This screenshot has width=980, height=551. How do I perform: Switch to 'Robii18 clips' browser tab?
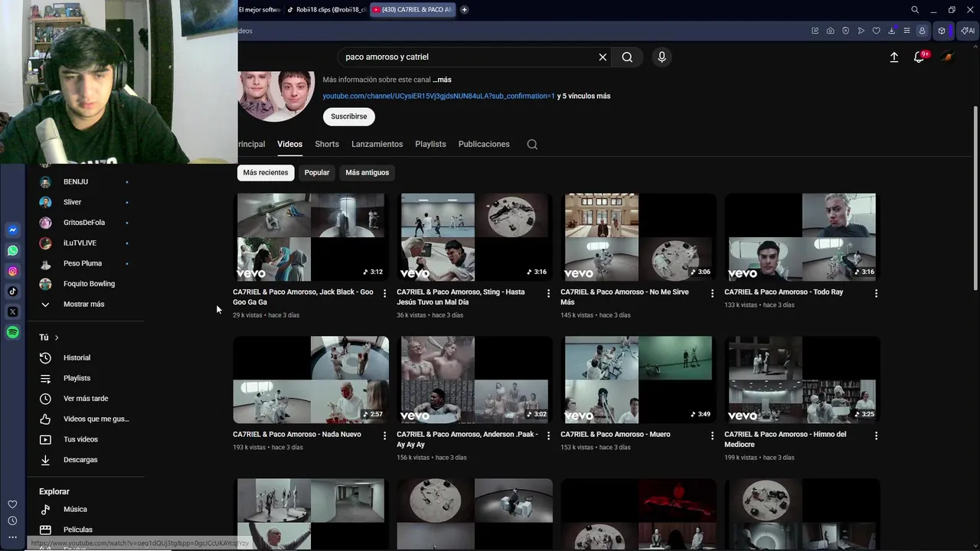coord(326,10)
